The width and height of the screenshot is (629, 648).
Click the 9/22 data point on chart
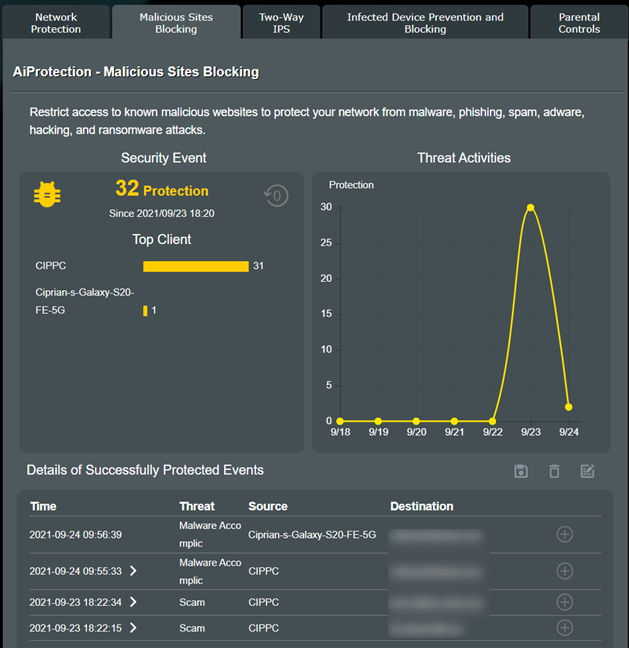coord(492,421)
